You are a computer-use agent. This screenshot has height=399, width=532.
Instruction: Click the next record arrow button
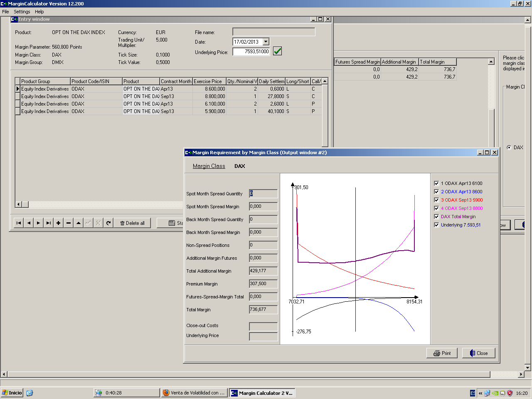click(39, 223)
